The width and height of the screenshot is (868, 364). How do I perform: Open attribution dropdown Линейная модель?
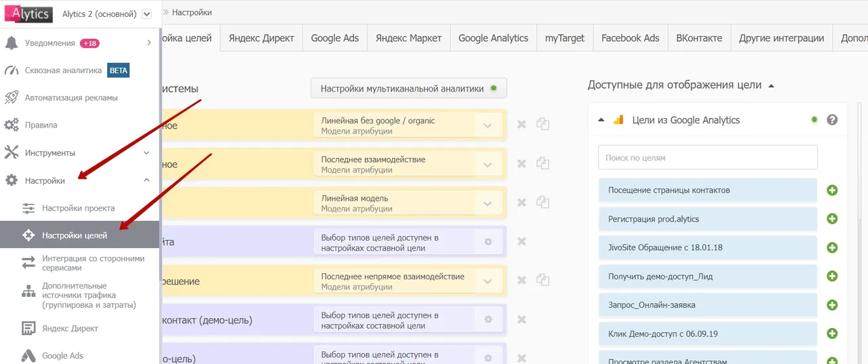point(408,203)
